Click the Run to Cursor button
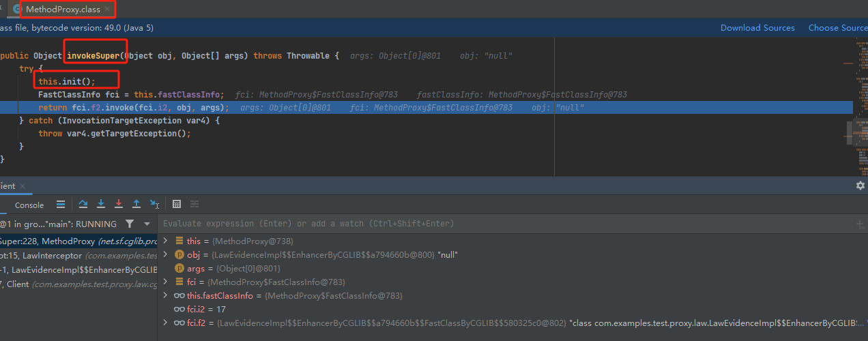 154,204
